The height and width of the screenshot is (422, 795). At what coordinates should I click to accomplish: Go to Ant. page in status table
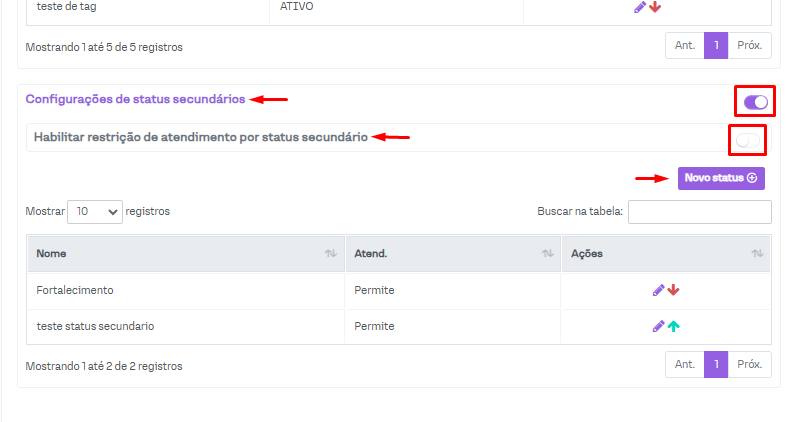tap(685, 365)
